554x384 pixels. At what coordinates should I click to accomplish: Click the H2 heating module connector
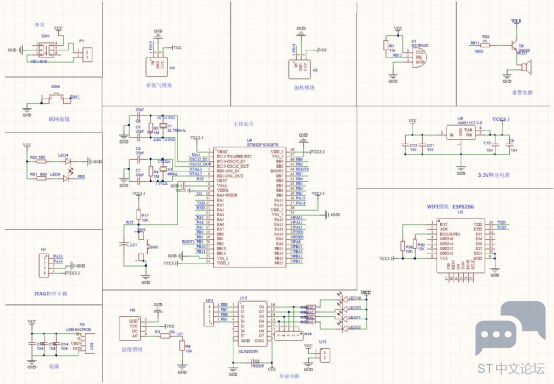[x=299, y=69]
